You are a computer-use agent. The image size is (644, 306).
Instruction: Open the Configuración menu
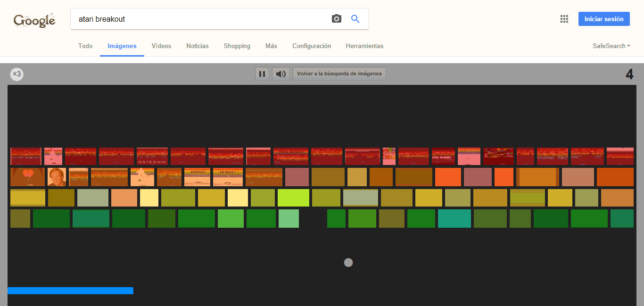click(312, 46)
